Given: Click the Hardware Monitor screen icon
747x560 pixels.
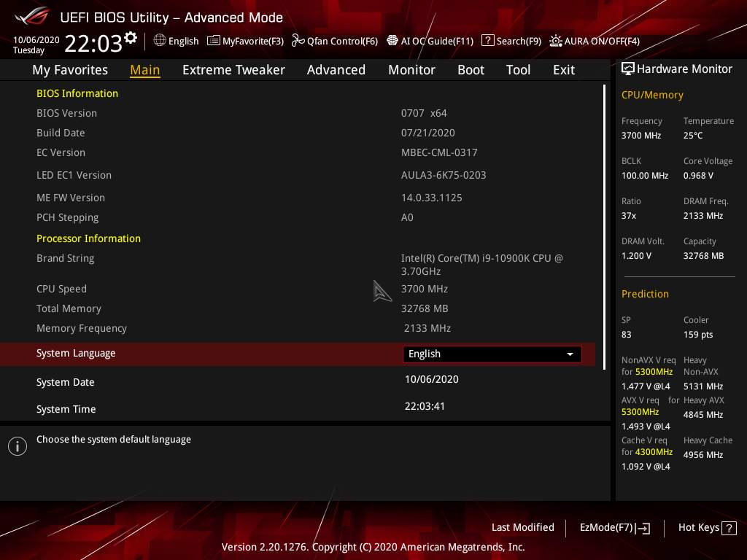Looking at the screenshot, I should pyautogui.click(x=628, y=69).
